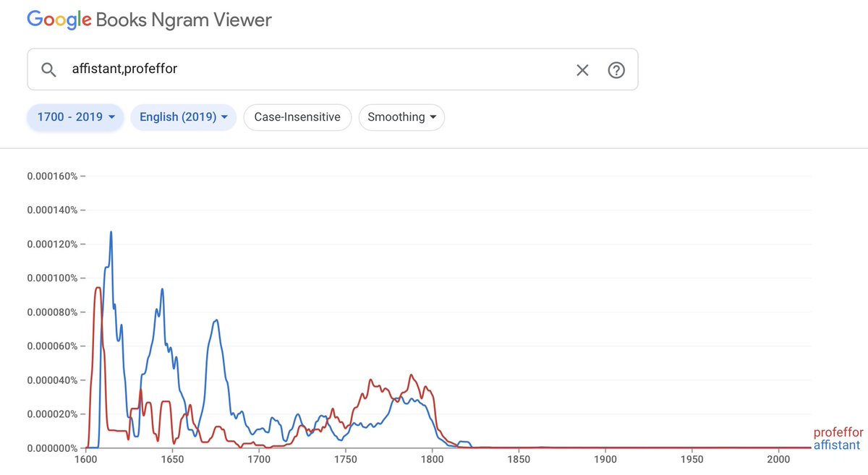Toggle the Case-Insensitive option
868x475 pixels.
(297, 117)
